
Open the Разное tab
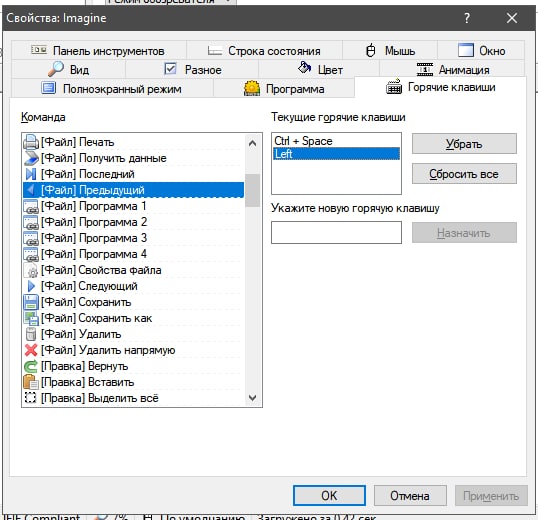[192, 70]
